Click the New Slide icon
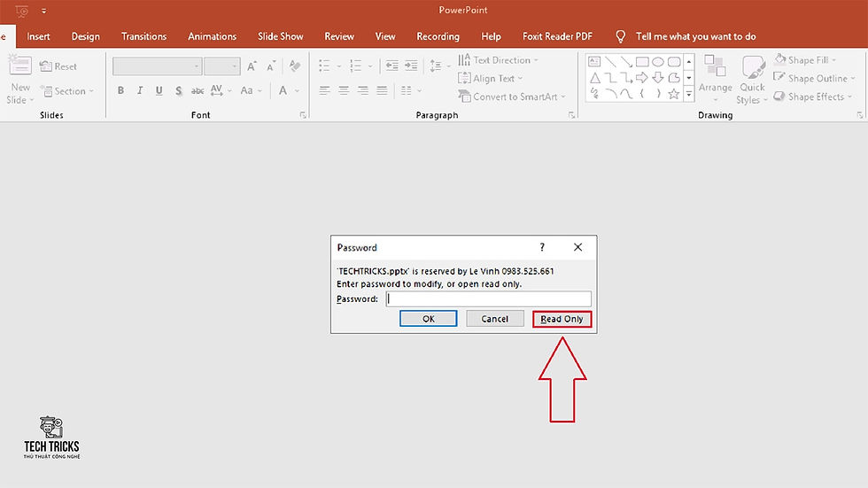Screen dimensions: 868x488 click(x=19, y=66)
